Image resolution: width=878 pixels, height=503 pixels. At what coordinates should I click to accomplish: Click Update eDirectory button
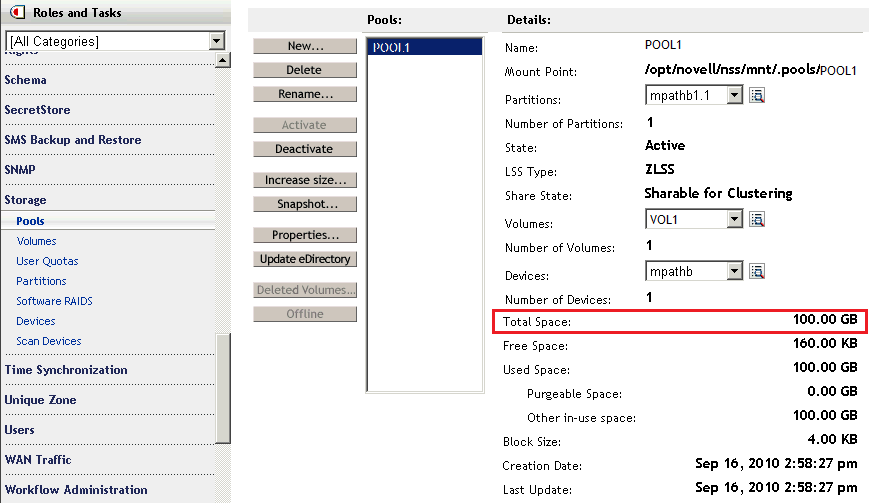click(305, 259)
